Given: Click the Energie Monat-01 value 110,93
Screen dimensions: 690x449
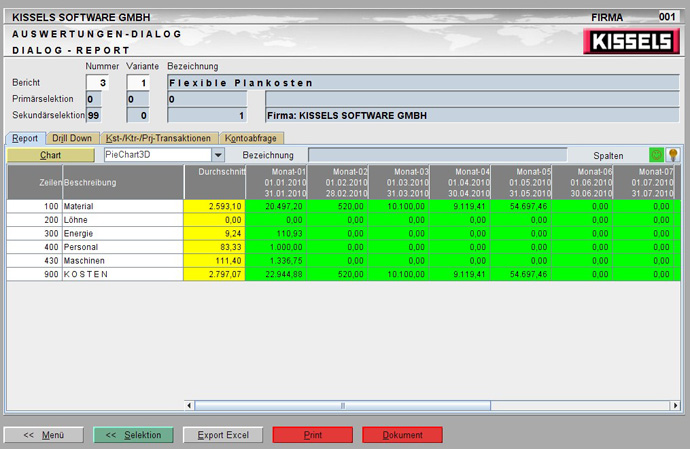Looking at the screenshot, I should click(276, 233).
